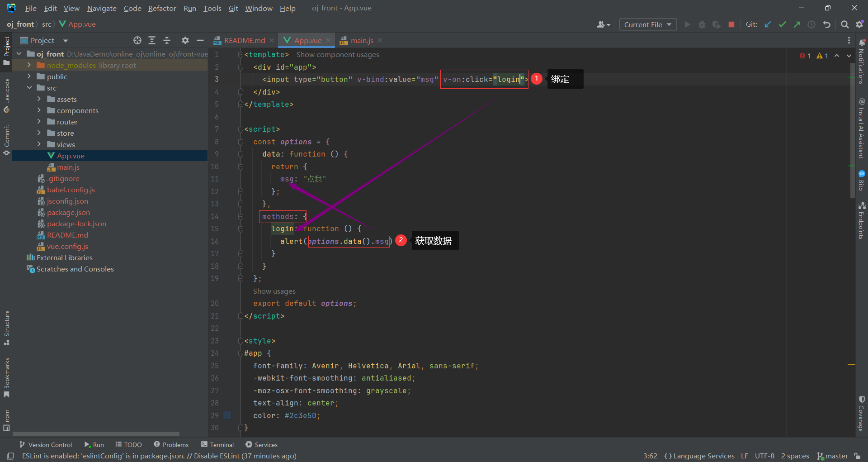Viewport: 868px width, 462px height.
Task: Open the Git menu
Action: point(233,8)
